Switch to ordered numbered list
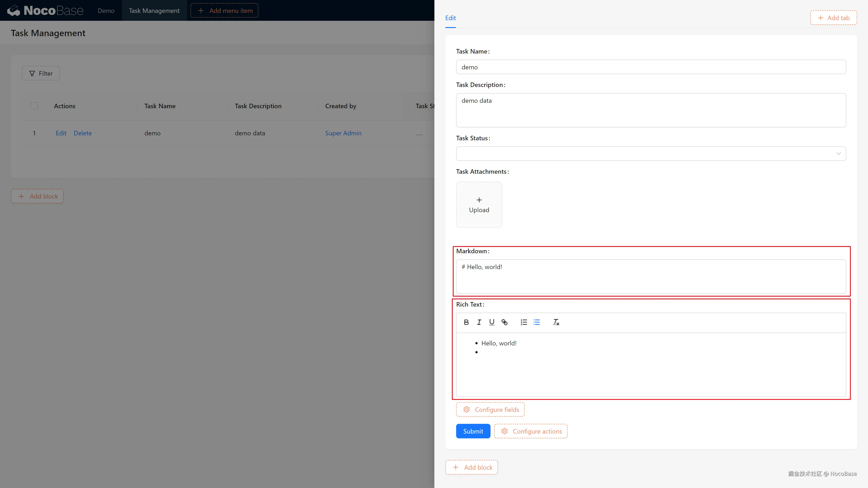Viewport: 868px width, 488px height. pyautogui.click(x=524, y=322)
